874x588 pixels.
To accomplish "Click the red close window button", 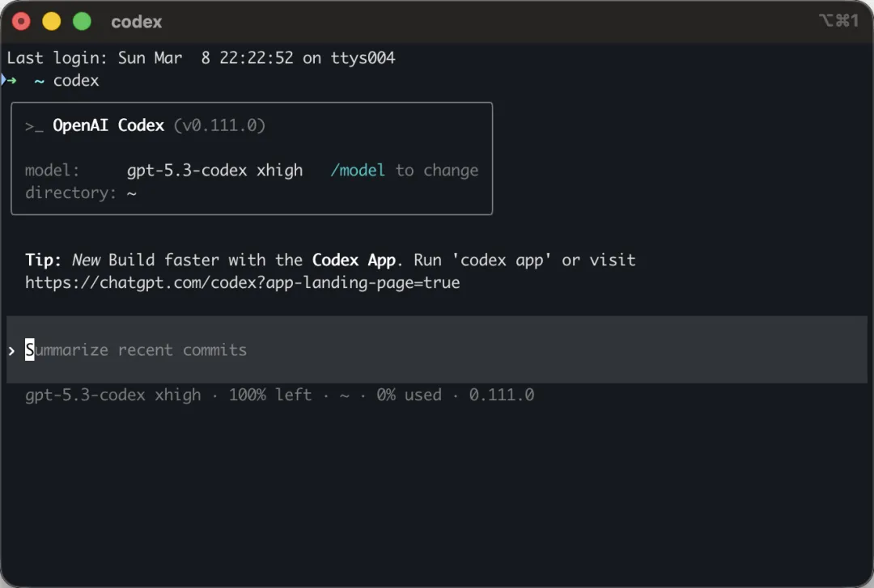I will click(21, 22).
